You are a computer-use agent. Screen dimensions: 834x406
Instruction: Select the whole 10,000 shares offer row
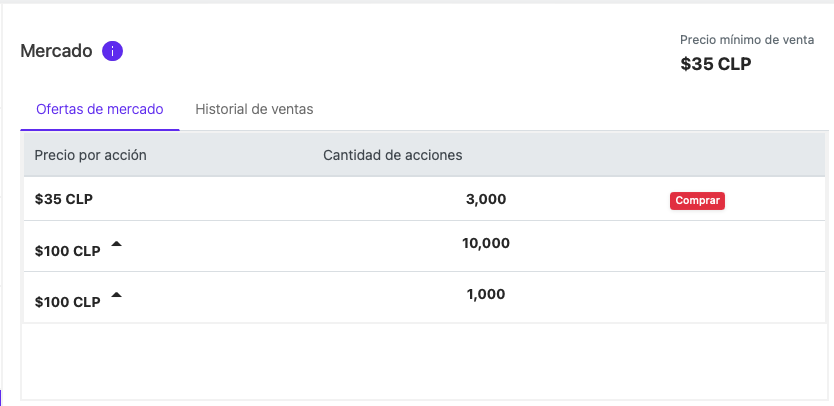424,246
